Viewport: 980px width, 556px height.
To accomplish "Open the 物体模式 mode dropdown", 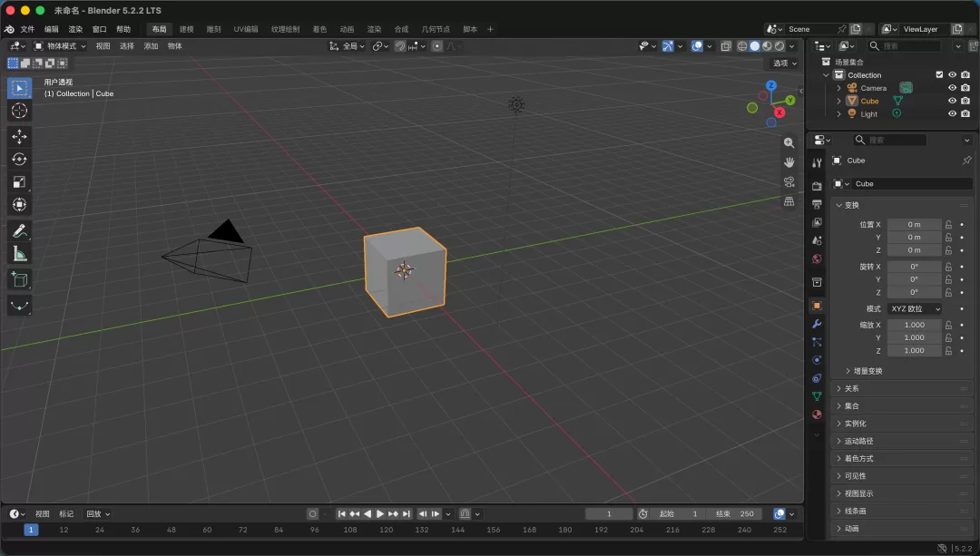I will (x=60, y=46).
